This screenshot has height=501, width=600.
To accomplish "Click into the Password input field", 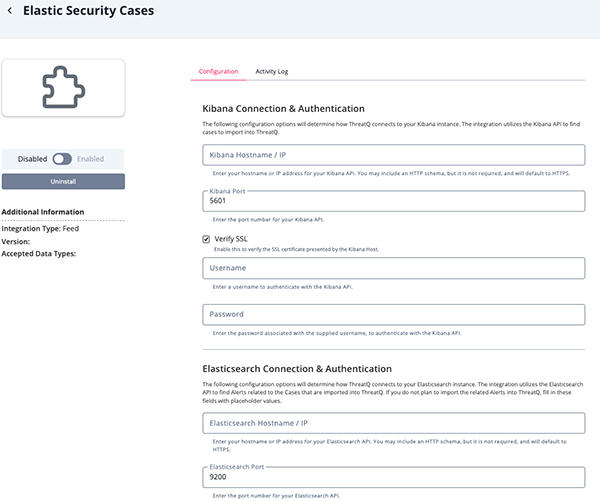I will (x=393, y=314).
